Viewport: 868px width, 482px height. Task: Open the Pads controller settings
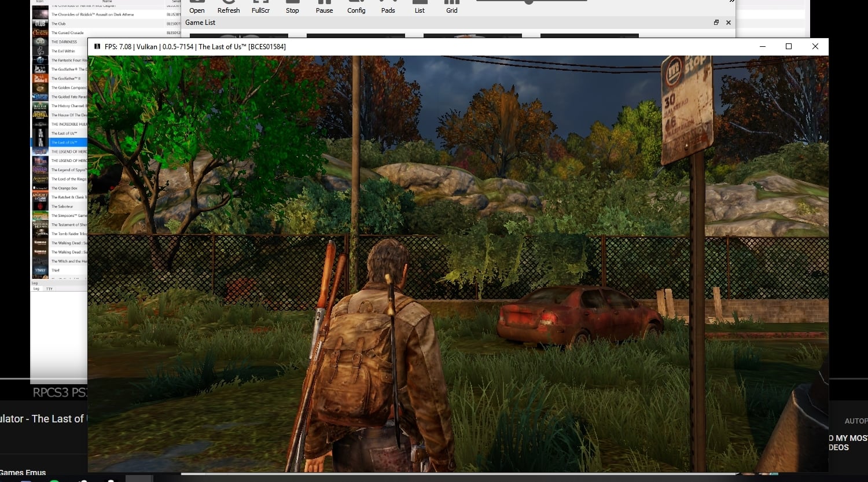pyautogui.click(x=388, y=7)
